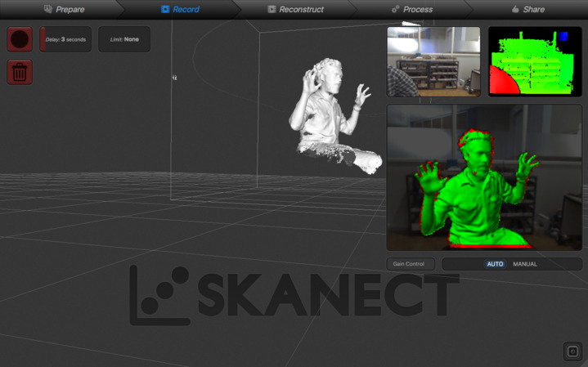
Task: Go to the Process tab
Action: point(412,9)
